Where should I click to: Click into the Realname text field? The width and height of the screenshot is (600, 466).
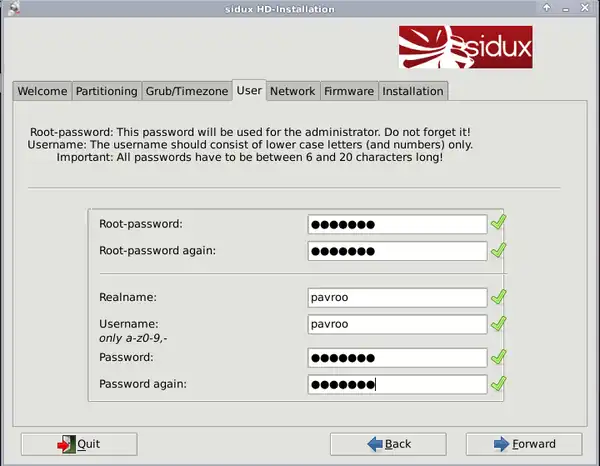(x=397, y=297)
